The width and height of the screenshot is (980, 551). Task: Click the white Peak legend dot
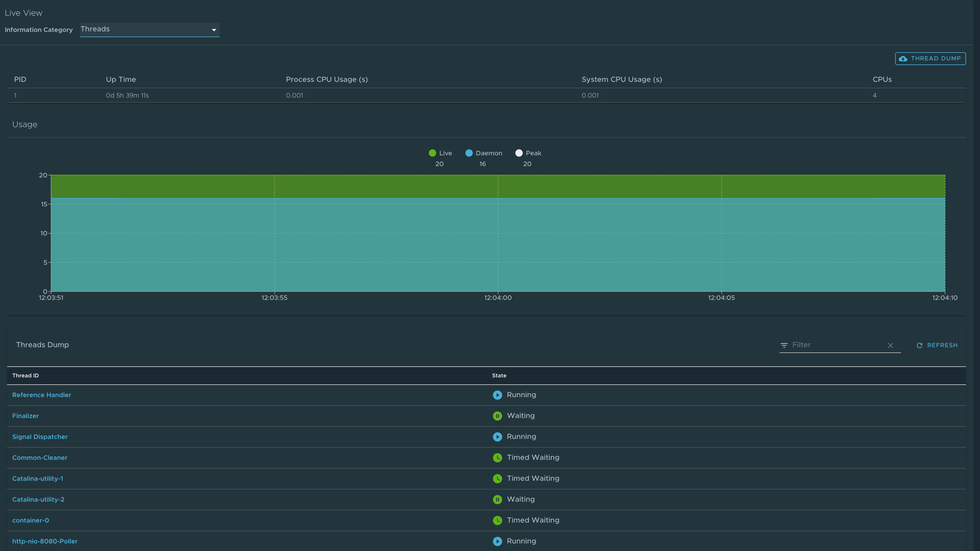click(519, 153)
